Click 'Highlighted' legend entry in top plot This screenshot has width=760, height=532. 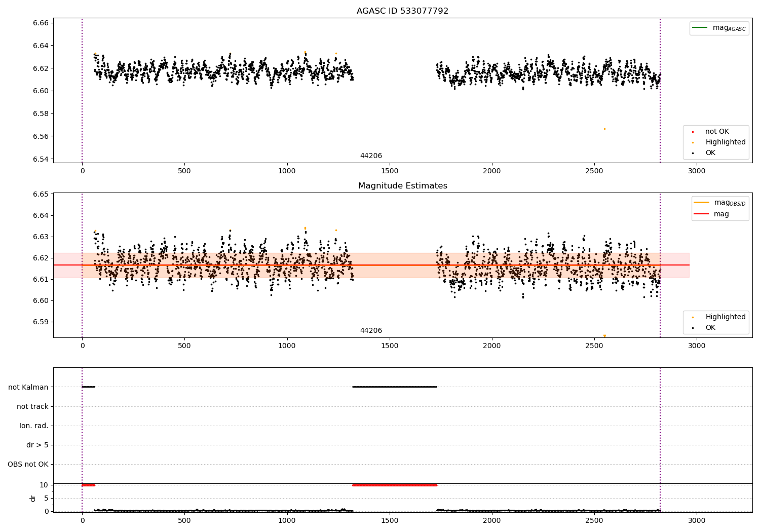coord(725,142)
